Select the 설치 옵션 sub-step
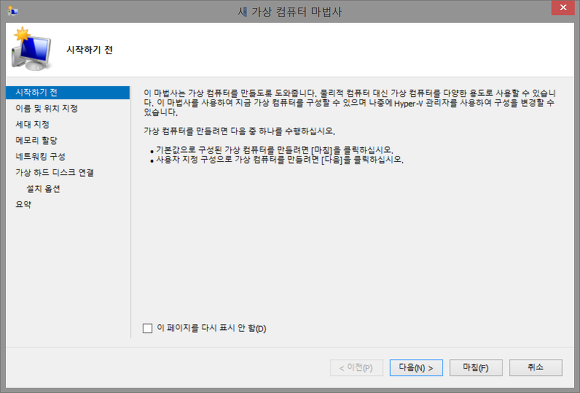The height and width of the screenshot is (393, 580). (43, 189)
